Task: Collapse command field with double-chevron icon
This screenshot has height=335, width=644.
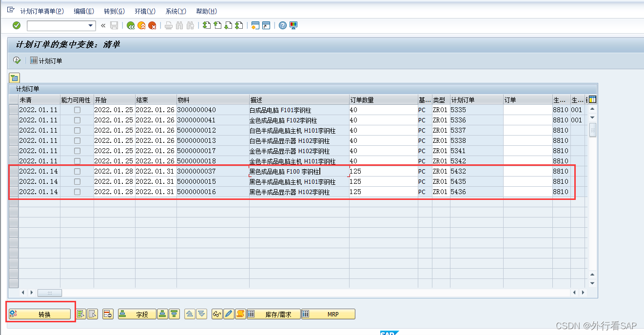Action: click(103, 25)
